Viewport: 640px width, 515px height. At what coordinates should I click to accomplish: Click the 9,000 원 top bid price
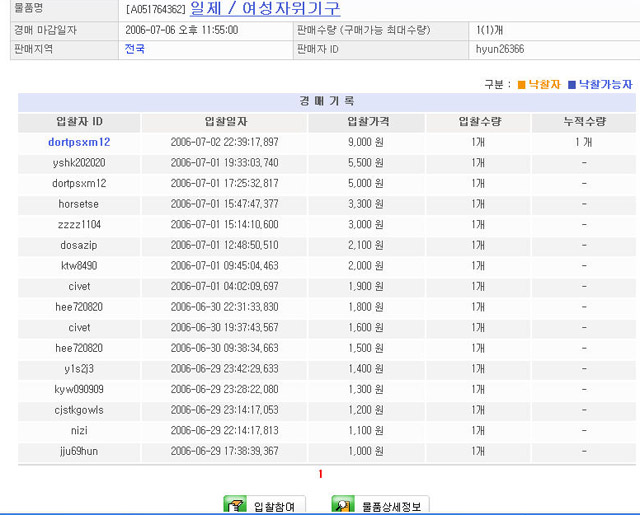pos(365,142)
